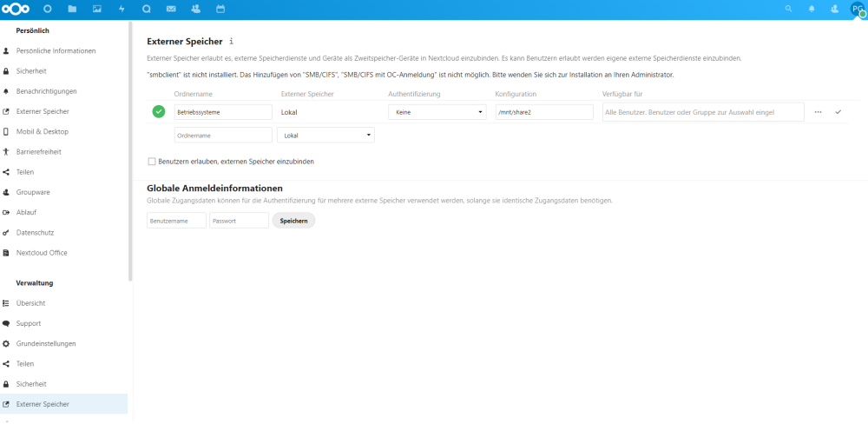Screen dimensions: 868x424
Task: Open Nextcloud Office settings
Action: tap(42, 253)
